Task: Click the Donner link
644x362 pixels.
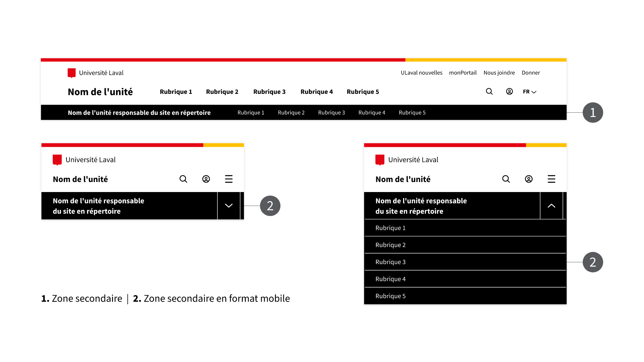Action: click(531, 73)
